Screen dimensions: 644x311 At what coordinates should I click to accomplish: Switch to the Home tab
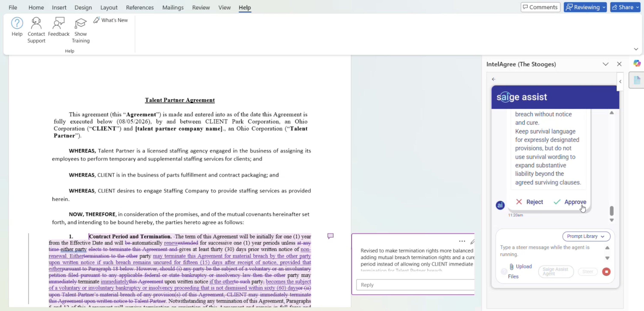tap(36, 7)
